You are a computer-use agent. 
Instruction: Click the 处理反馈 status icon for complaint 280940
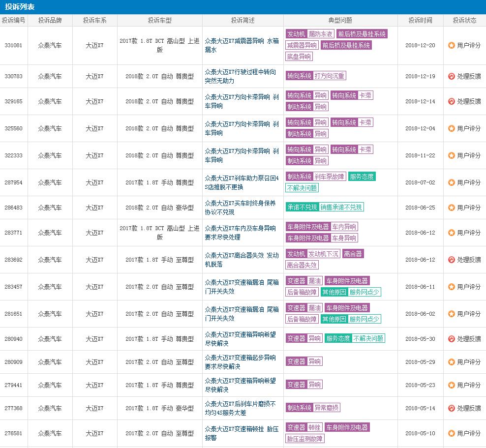tap(451, 339)
